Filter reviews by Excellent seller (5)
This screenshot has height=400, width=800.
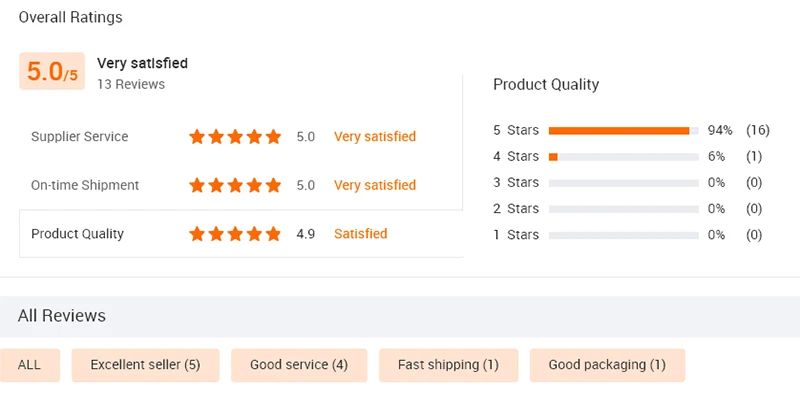pos(145,365)
